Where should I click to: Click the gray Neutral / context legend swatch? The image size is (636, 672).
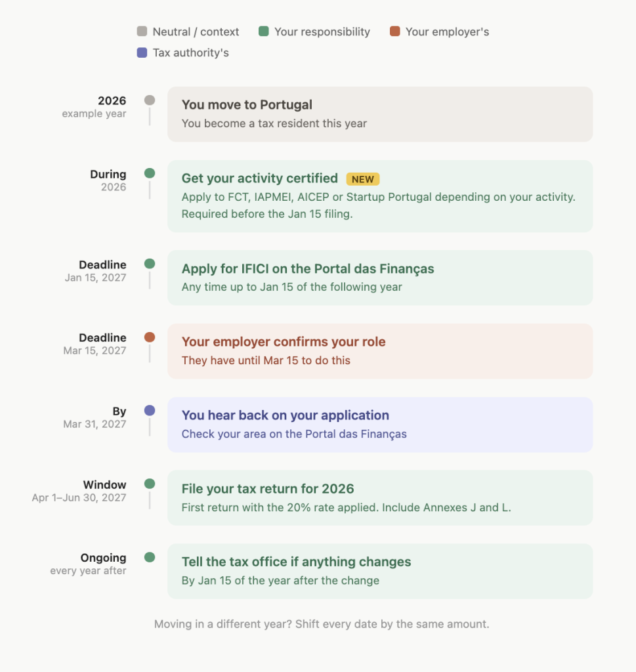pyautogui.click(x=142, y=31)
